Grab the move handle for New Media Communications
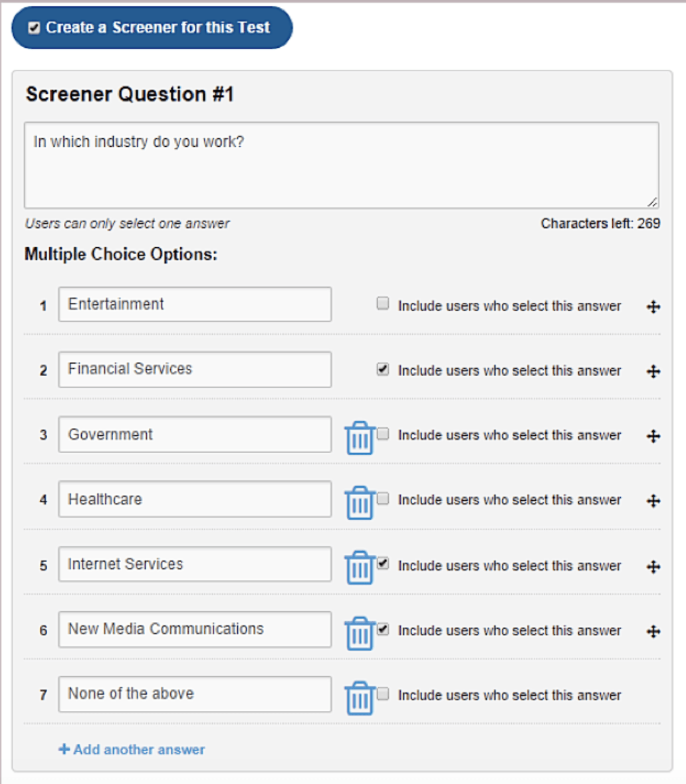This screenshot has width=686, height=784. coord(653,631)
